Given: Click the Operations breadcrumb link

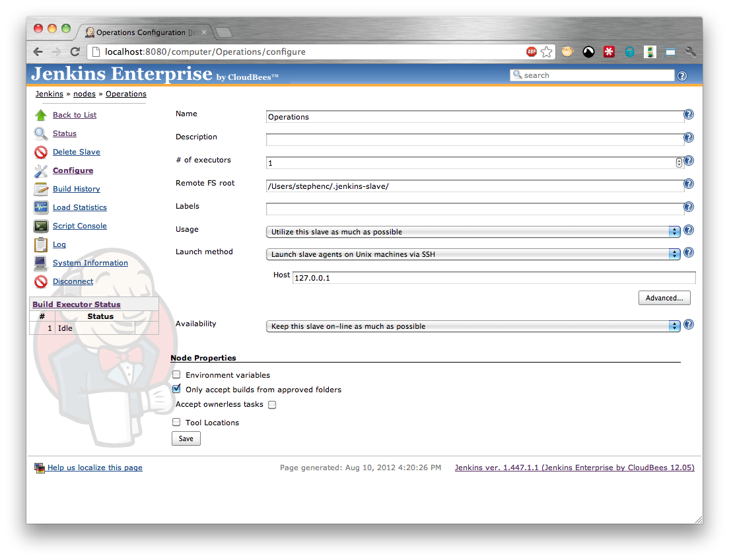Looking at the screenshot, I should pyautogui.click(x=126, y=94).
